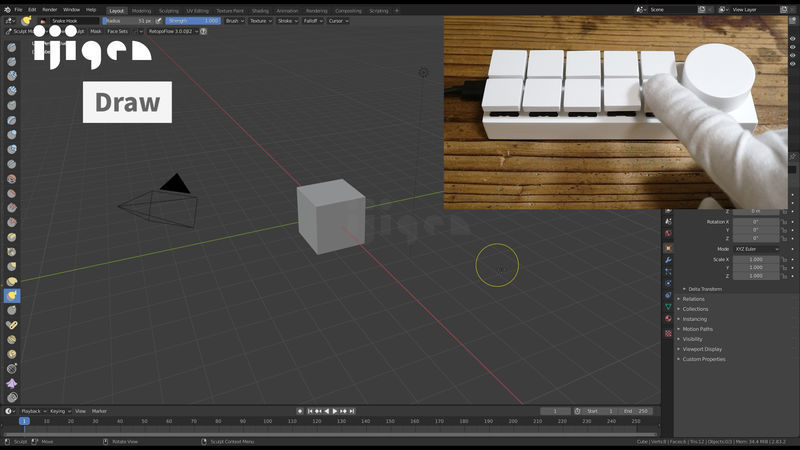Screen dimensions: 800x450
Task: Open the File menu
Action: (x=18, y=10)
